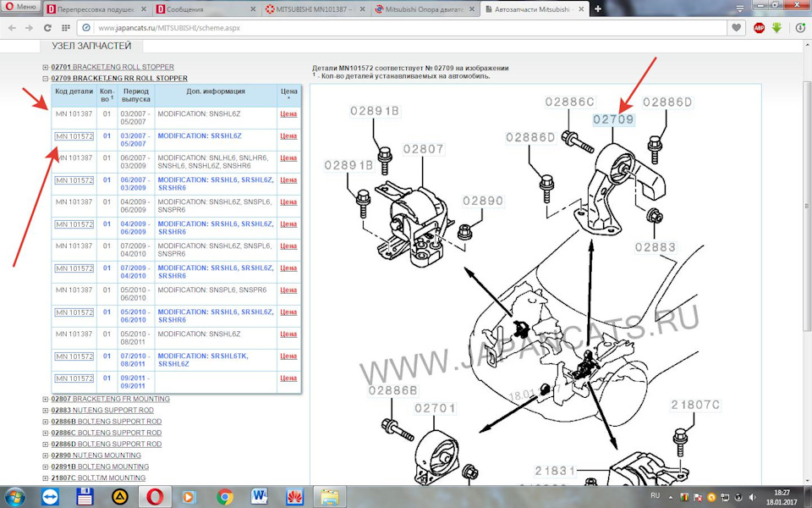Click Цена link in first MN 101387 row
812x508 pixels.
(288, 113)
